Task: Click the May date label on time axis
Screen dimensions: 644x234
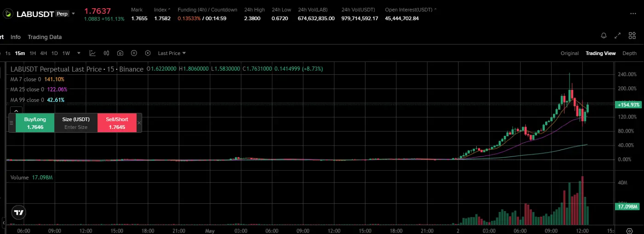Action: coord(210,231)
